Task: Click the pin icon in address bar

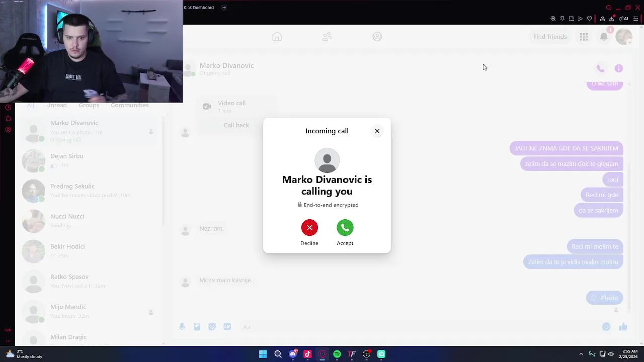Action: pos(562,19)
